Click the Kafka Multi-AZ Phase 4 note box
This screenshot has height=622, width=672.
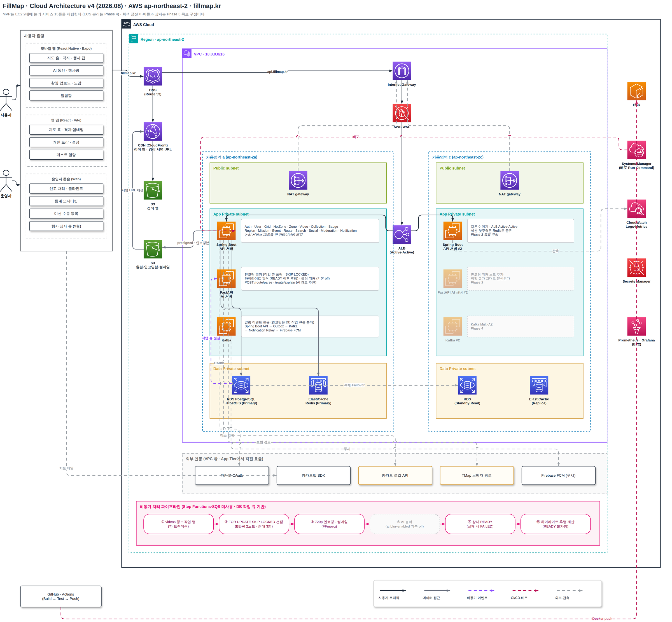click(x=521, y=327)
